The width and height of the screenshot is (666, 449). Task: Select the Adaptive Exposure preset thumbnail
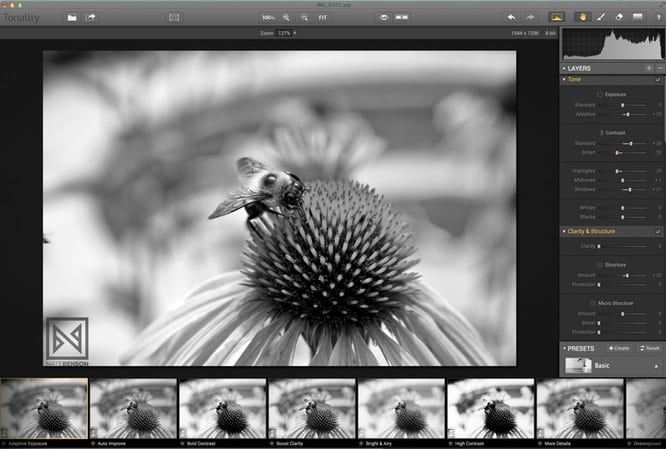point(44,409)
